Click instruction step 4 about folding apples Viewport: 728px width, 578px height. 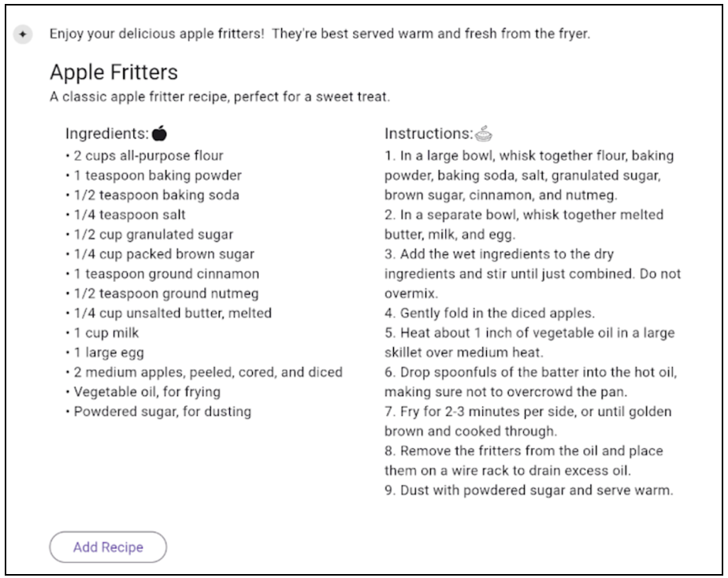point(489,313)
